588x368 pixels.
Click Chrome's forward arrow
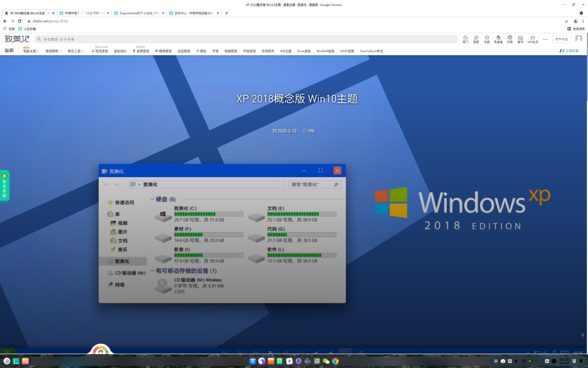point(13,21)
